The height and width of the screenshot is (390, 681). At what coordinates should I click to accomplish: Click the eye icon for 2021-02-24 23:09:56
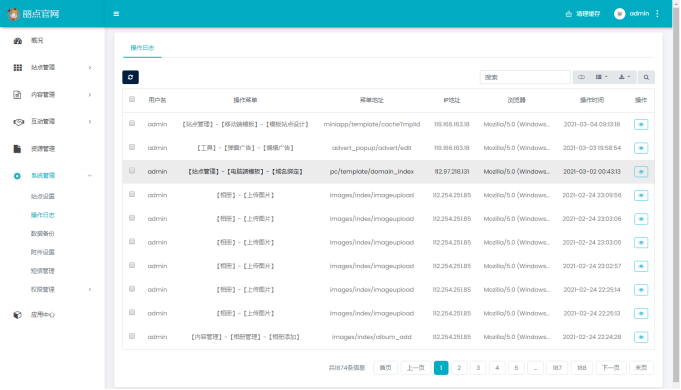point(641,195)
